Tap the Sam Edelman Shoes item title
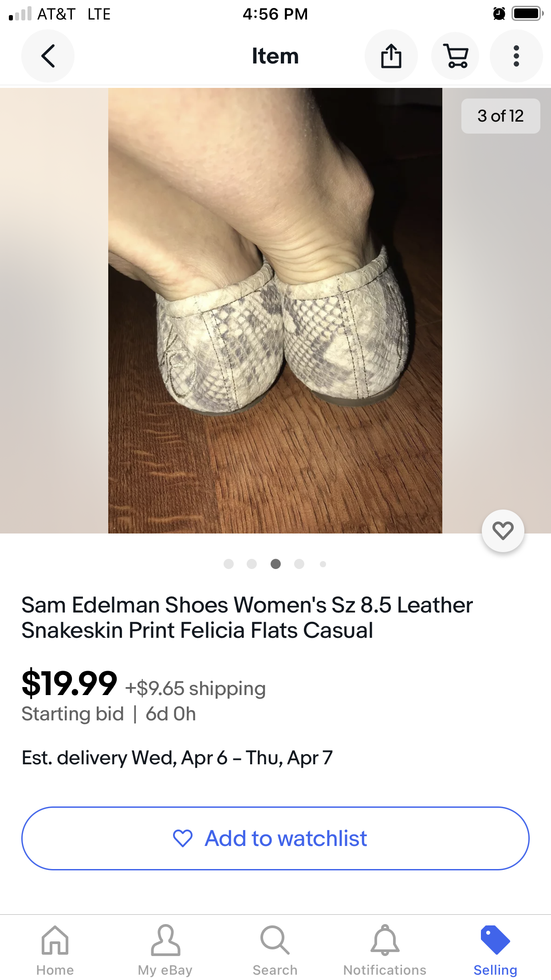Image resolution: width=551 pixels, height=980 pixels. (x=247, y=617)
